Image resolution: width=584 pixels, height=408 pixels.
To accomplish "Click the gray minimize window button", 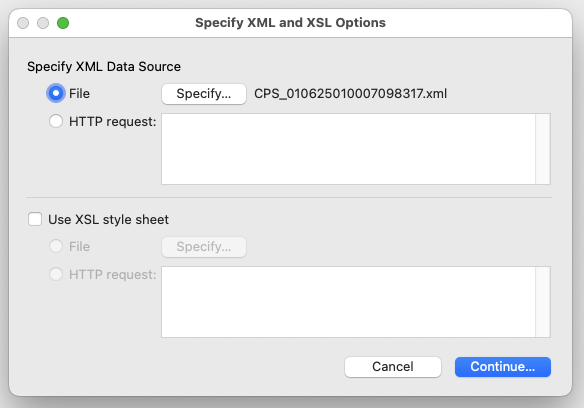I will coord(43,23).
